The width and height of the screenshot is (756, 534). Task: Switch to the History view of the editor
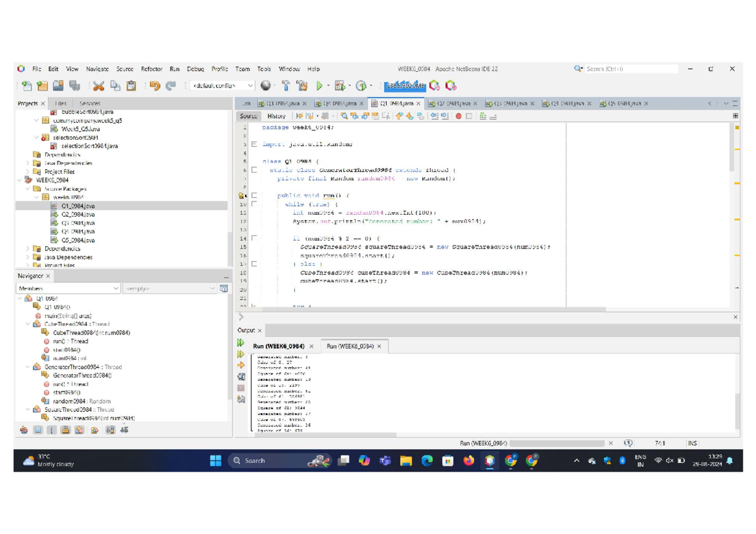click(x=276, y=116)
